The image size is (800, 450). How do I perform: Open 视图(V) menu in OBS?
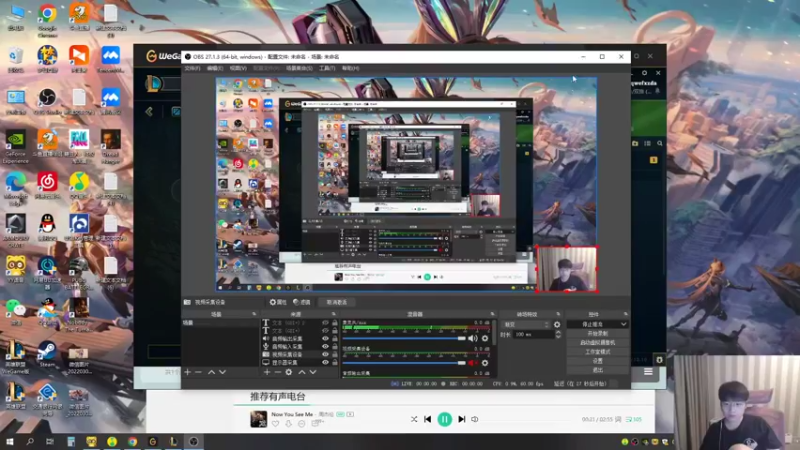(238, 68)
